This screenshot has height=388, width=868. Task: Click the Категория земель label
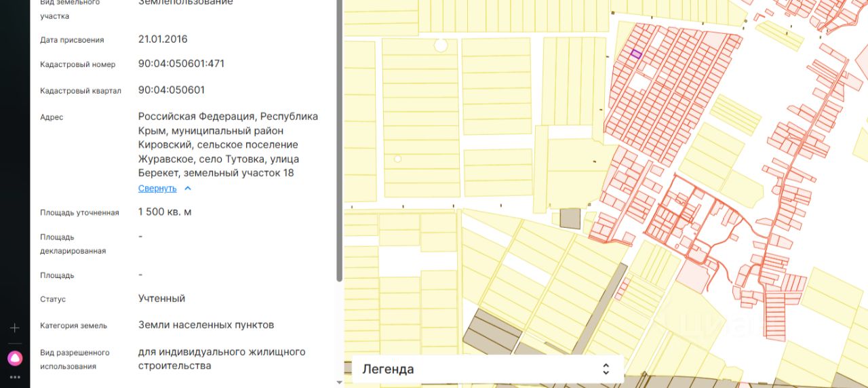tap(73, 326)
